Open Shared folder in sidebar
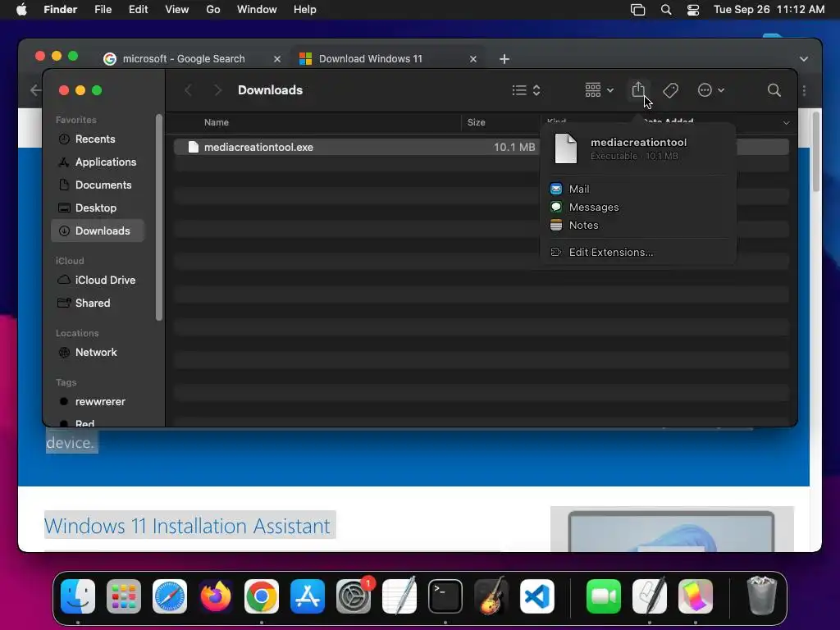The height and width of the screenshot is (630, 840). pyautogui.click(x=92, y=303)
